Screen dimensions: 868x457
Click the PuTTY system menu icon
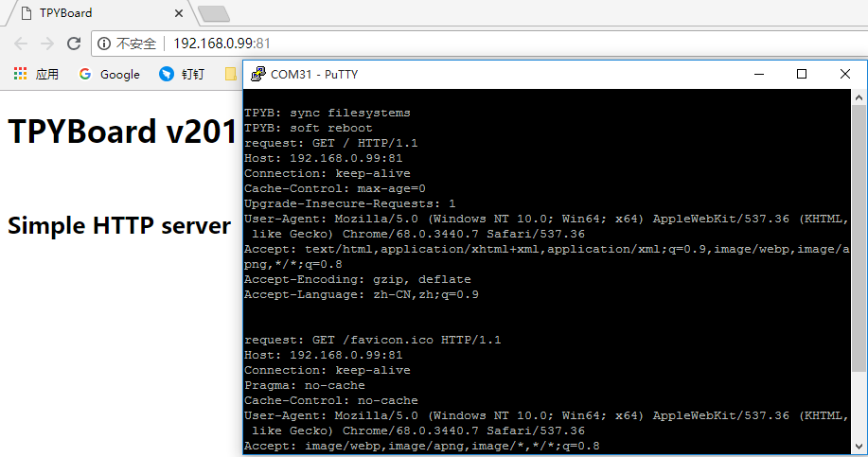click(x=257, y=74)
